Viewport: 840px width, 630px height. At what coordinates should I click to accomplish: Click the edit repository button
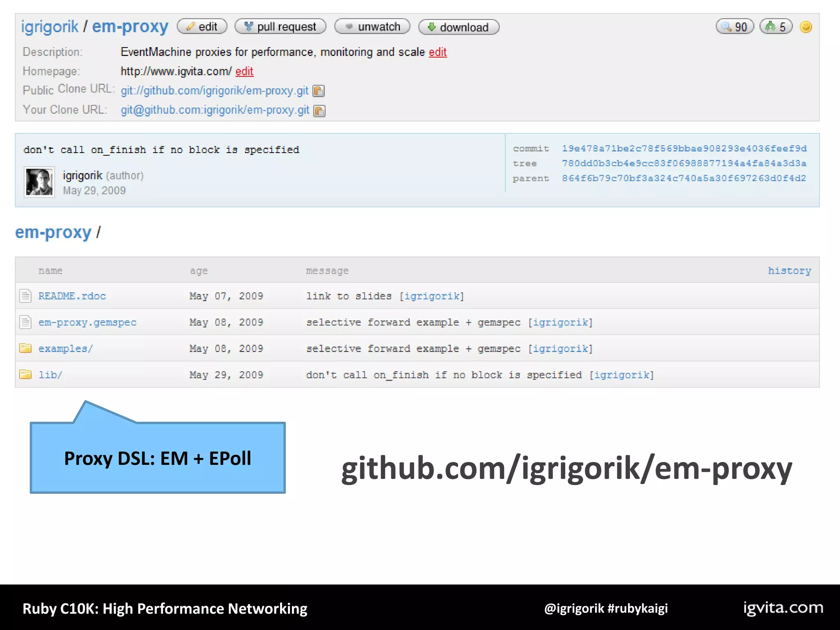[202, 27]
